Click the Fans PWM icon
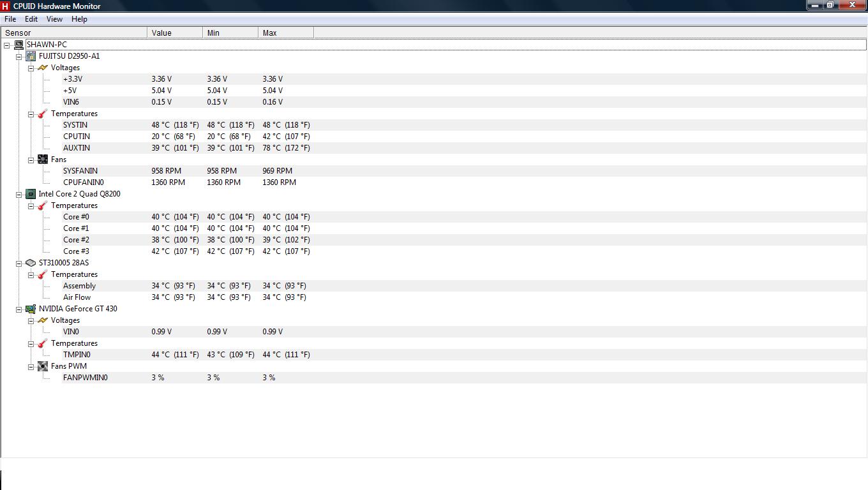The width and height of the screenshot is (868, 490). click(43, 366)
